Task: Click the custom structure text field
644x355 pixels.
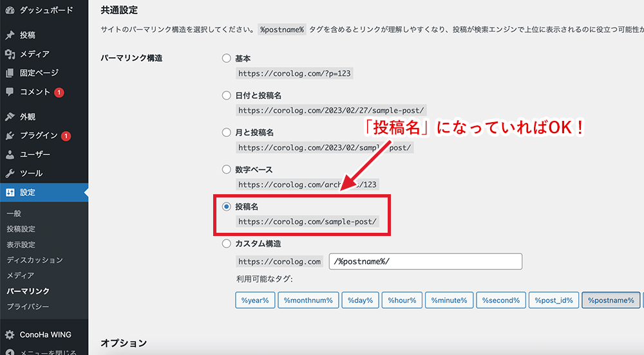Action: 425,262
